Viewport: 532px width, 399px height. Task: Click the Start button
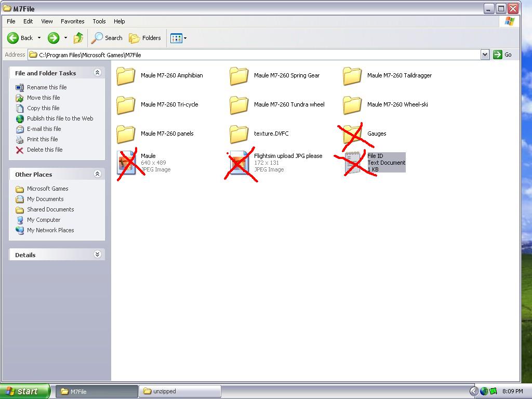tap(25, 391)
